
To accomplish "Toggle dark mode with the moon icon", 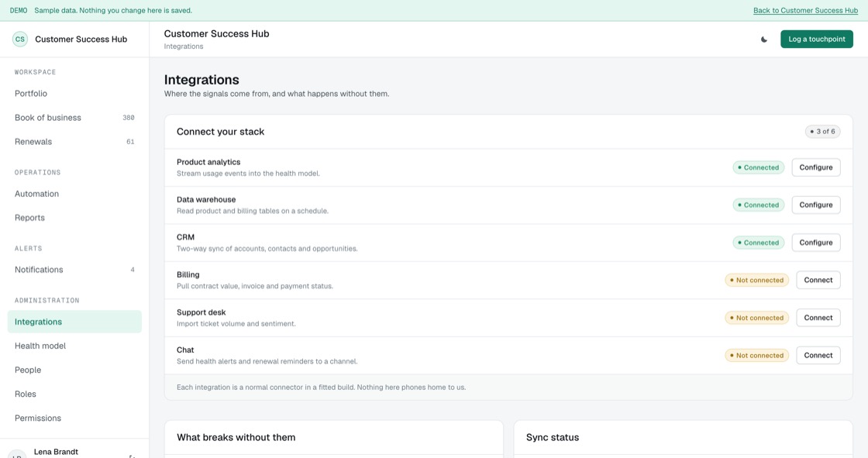I will pyautogui.click(x=764, y=40).
